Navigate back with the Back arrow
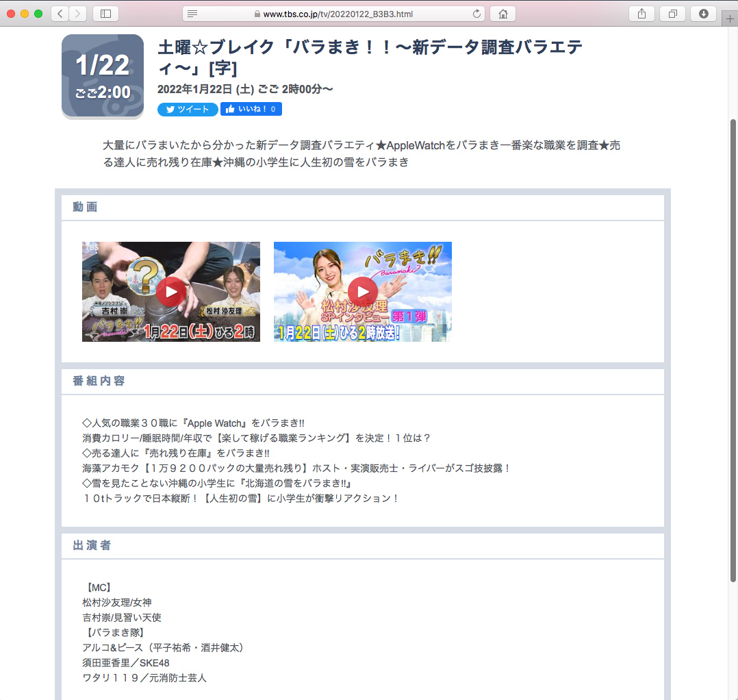The height and width of the screenshot is (700, 738). (x=59, y=13)
